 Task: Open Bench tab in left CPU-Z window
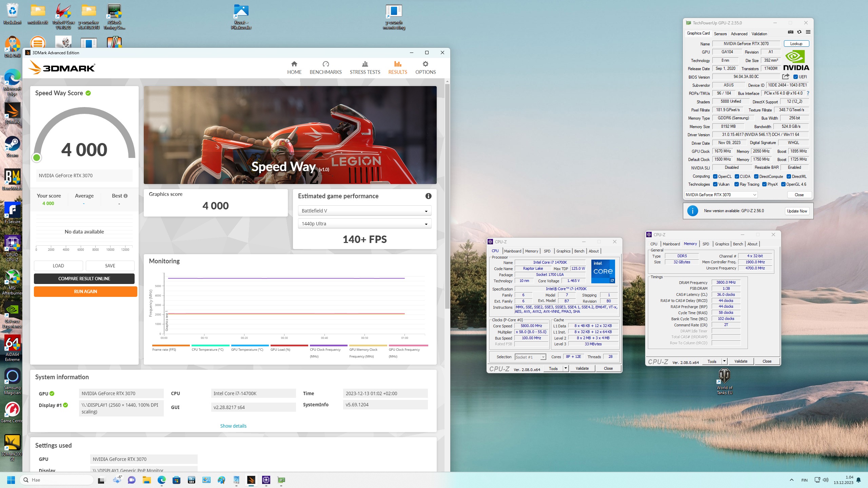pos(579,251)
